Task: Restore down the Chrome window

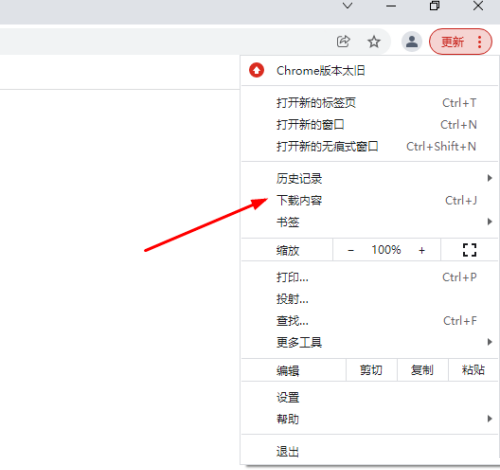Action: [434, 6]
